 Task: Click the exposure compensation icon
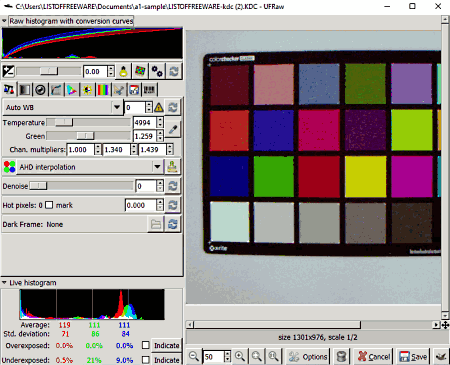pos(8,71)
